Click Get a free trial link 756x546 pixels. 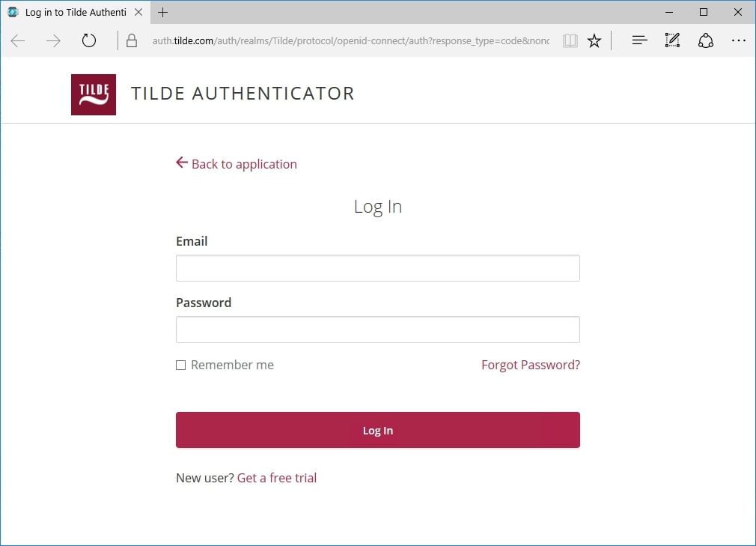click(x=277, y=478)
